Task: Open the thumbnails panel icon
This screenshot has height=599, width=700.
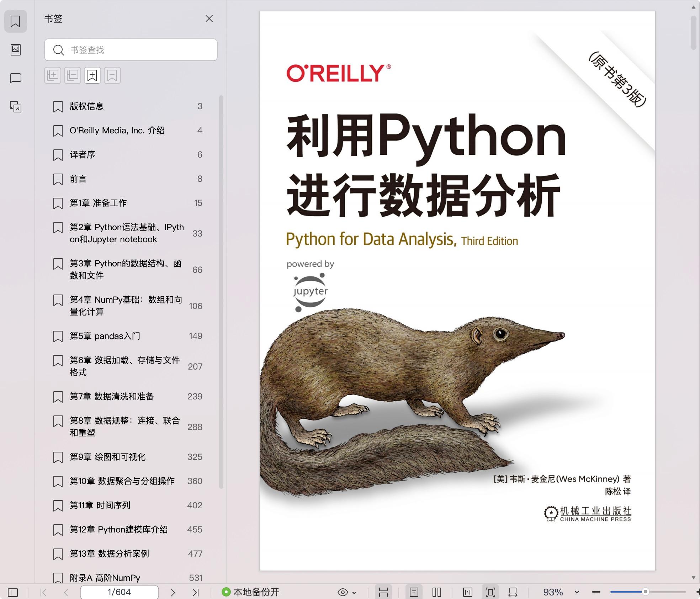Action: point(15,49)
